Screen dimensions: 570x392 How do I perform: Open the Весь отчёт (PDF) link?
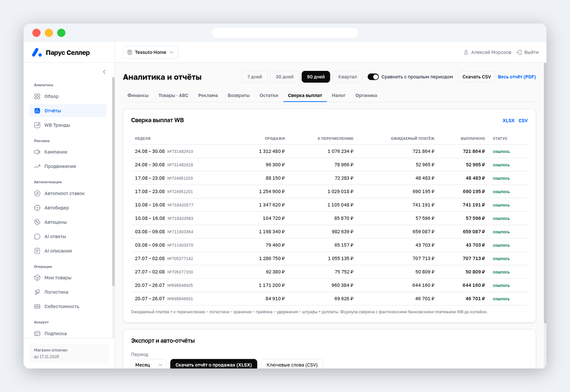517,77
